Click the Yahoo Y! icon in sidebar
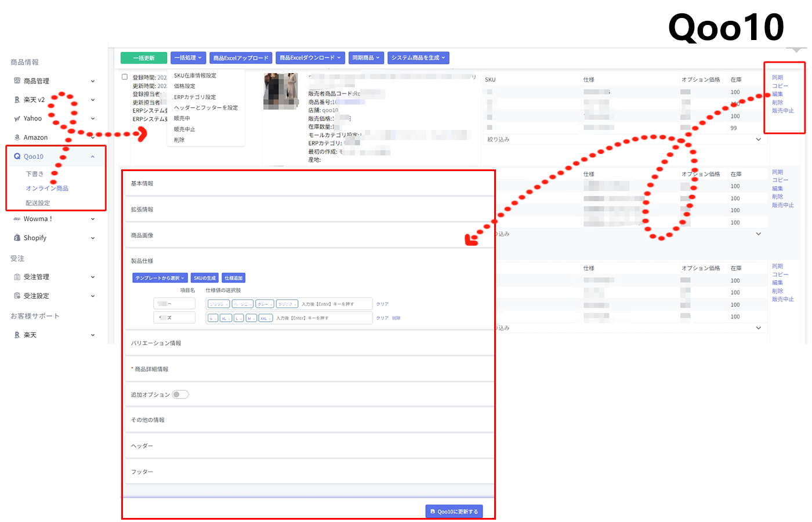 click(x=17, y=118)
